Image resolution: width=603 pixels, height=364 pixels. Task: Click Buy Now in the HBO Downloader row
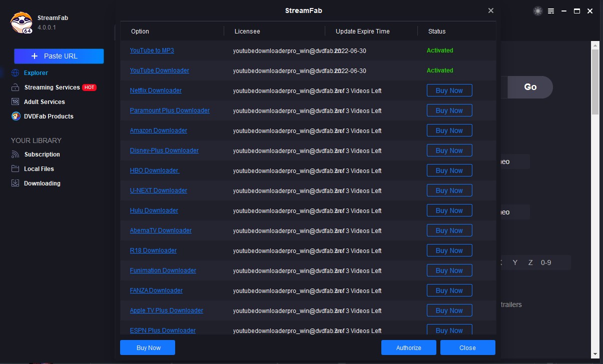[449, 170]
